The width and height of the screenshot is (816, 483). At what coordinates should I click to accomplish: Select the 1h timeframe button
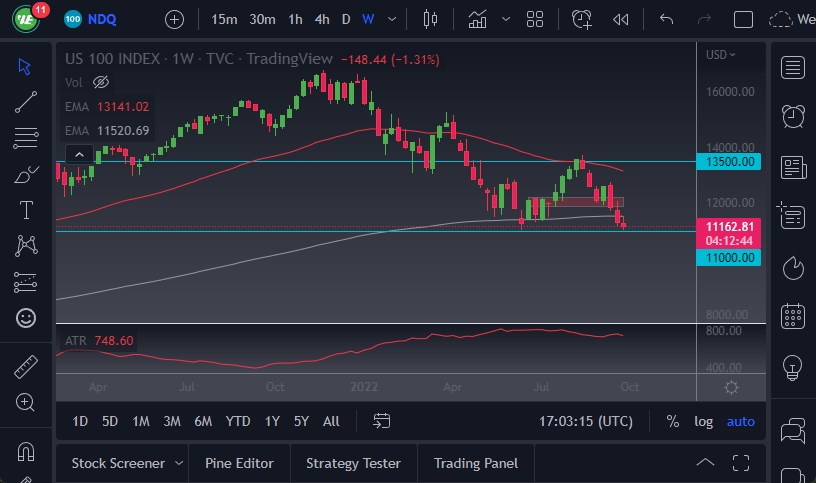[x=295, y=19]
